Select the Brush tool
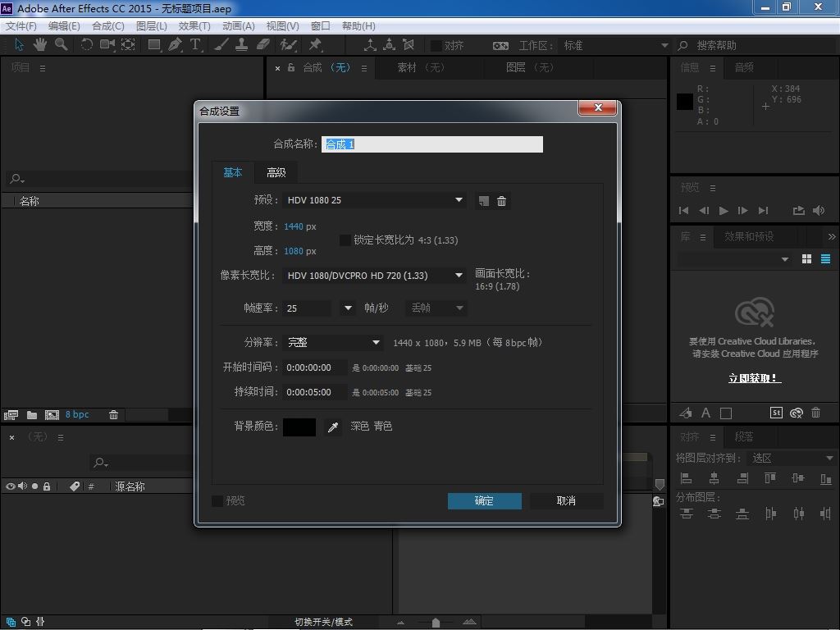 tap(221, 44)
